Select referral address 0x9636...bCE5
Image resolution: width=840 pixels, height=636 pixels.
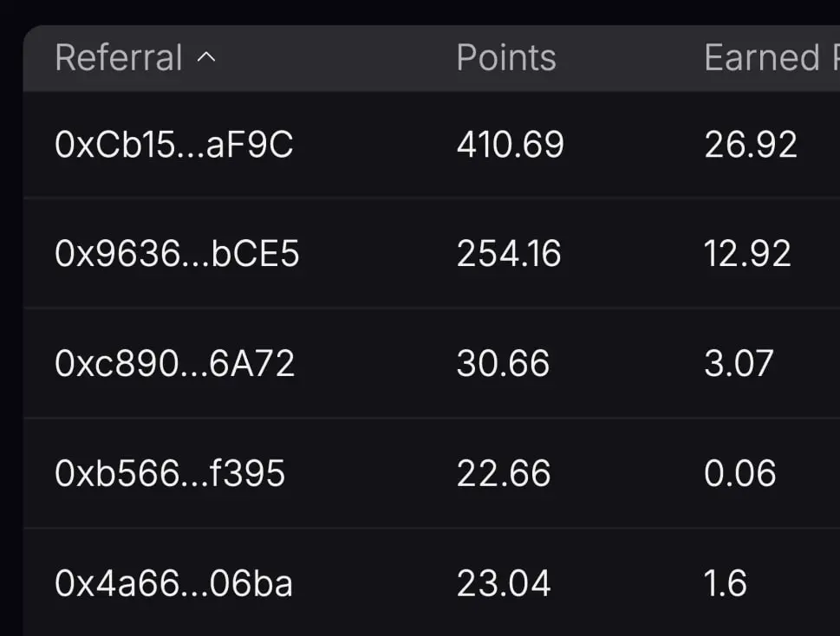177,254
